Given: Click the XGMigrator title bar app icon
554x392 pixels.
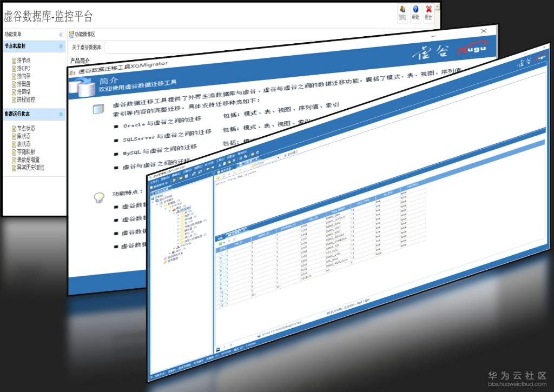Looking at the screenshot, I should tap(72, 73).
